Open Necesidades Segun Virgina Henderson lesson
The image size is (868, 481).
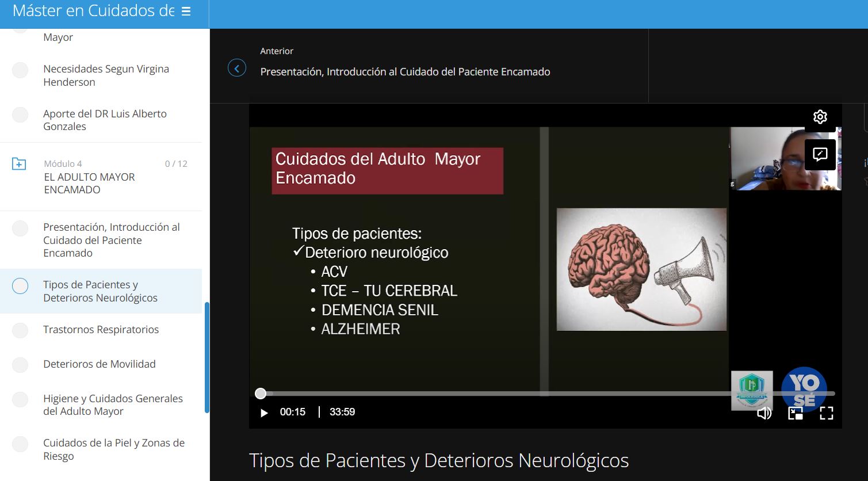[106, 75]
